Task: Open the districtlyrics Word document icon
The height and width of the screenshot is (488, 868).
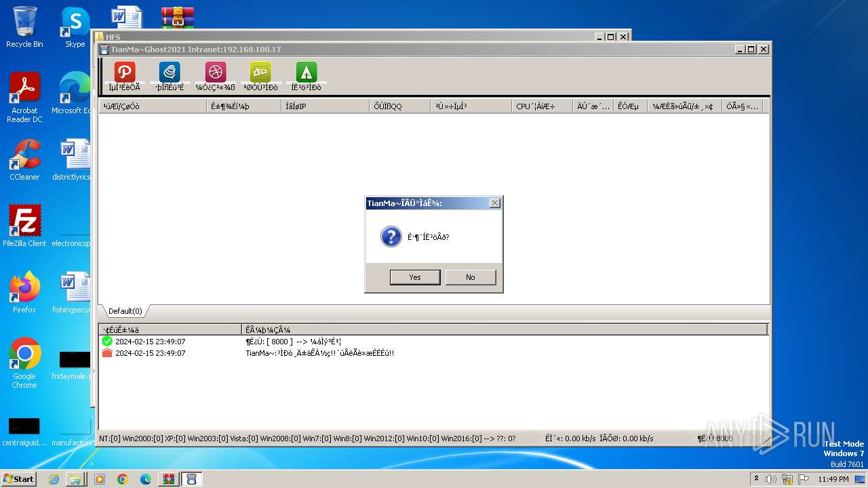Action: [72, 161]
